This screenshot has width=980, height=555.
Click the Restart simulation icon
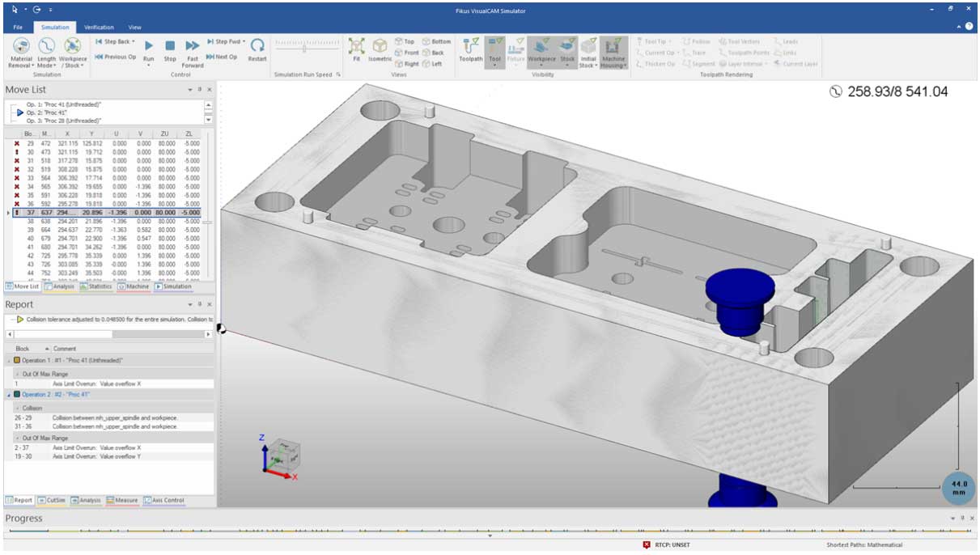[x=257, y=47]
